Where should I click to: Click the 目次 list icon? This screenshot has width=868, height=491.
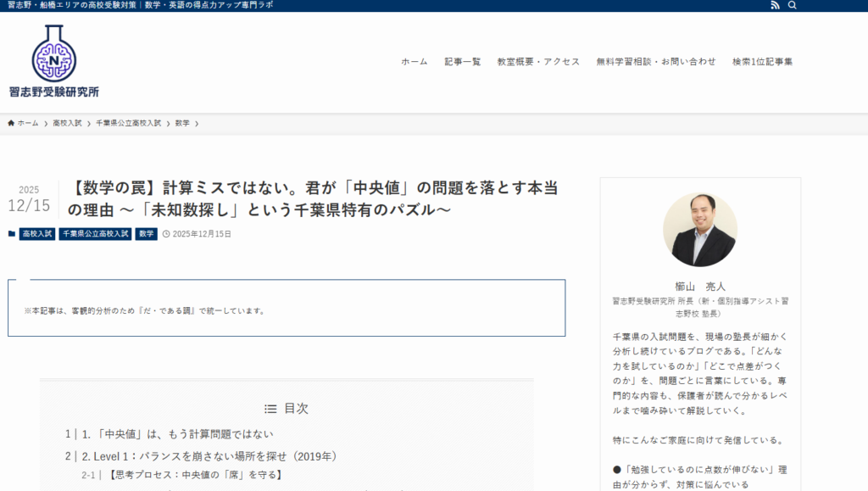point(270,409)
